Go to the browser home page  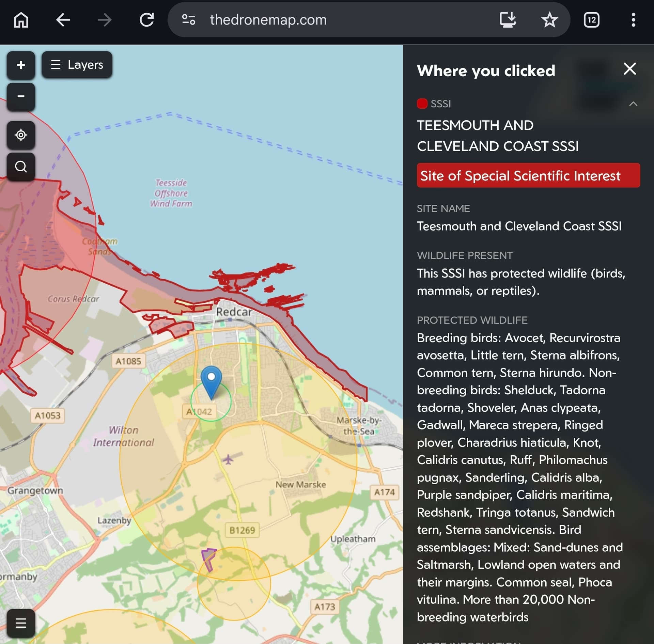[x=21, y=20]
